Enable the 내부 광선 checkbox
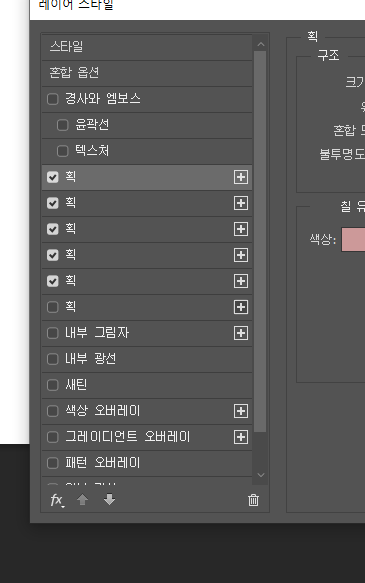 pyautogui.click(x=53, y=359)
